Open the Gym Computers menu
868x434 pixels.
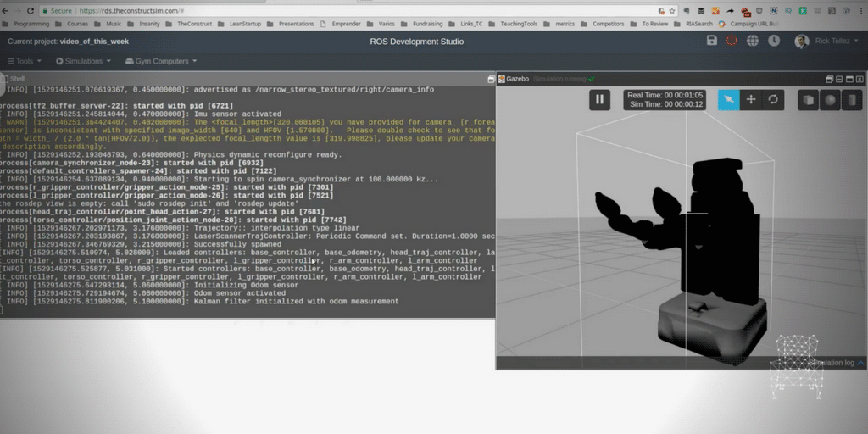[x=162, y=61]
